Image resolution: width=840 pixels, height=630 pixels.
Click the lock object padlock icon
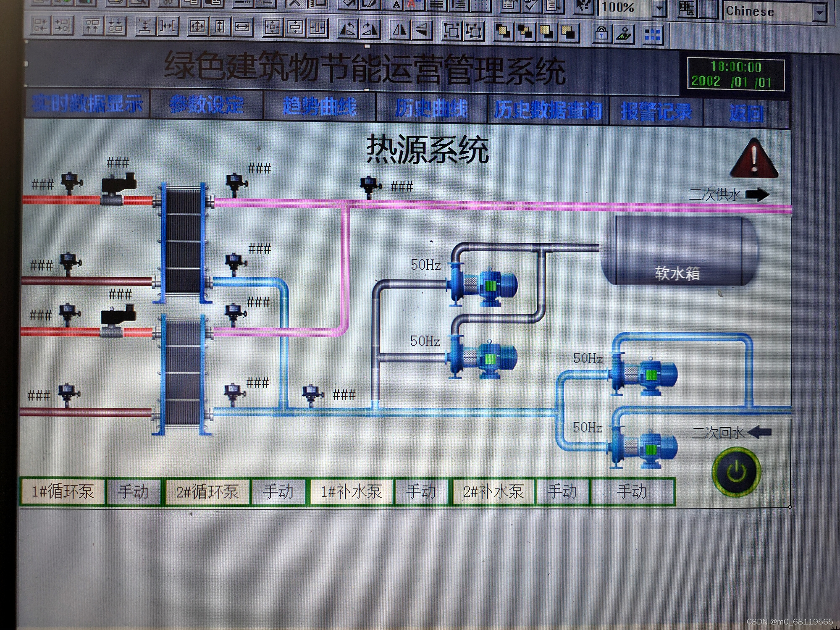(601, 34)
